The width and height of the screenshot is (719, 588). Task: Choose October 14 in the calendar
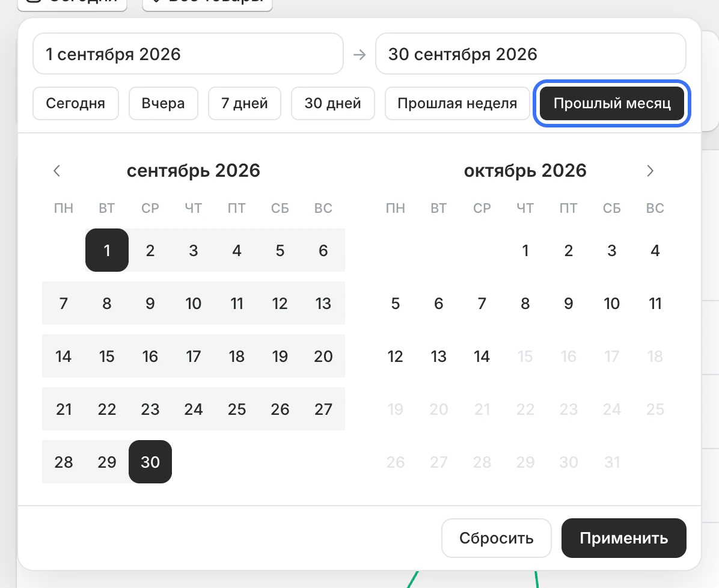pos(482,357)
